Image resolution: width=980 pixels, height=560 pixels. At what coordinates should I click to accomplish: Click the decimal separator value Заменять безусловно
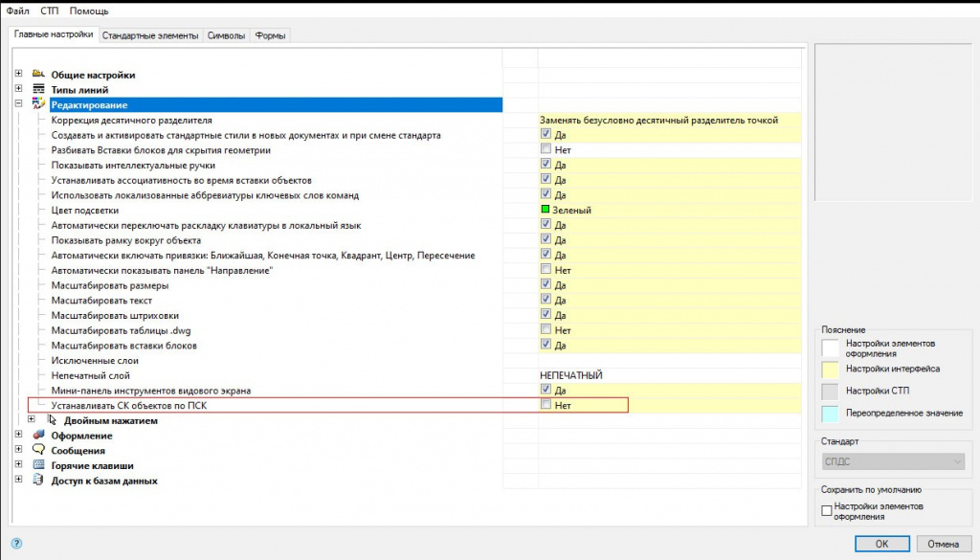point(658,120)
